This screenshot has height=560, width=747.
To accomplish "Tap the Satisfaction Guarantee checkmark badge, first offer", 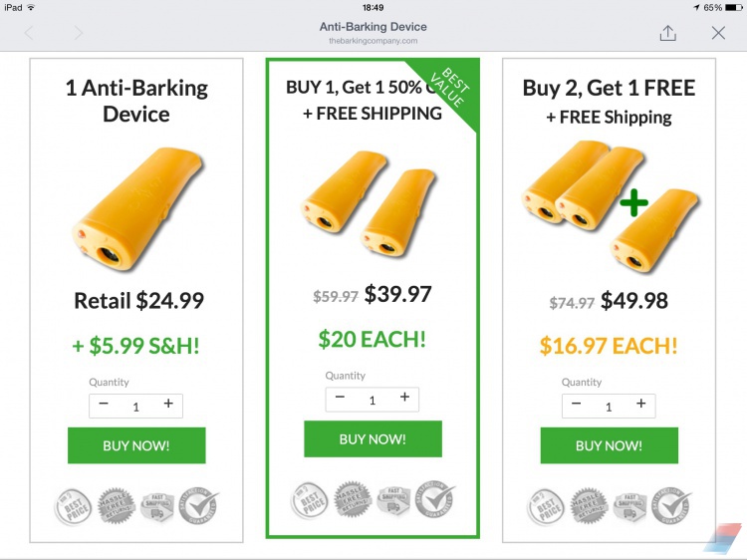I will coord(198,505).
